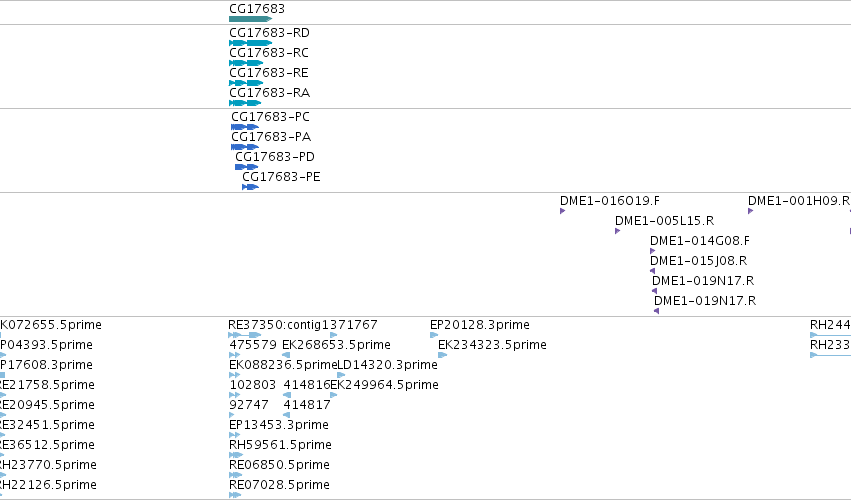Select protein feature CG17683-PA
This screenshot has height=500, width=851.
[x=245, y=147]
